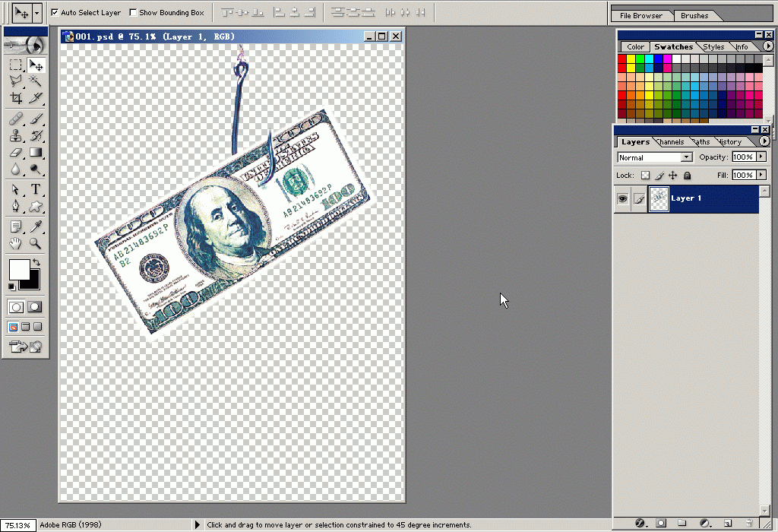Toggle lock all

(687, 176)
